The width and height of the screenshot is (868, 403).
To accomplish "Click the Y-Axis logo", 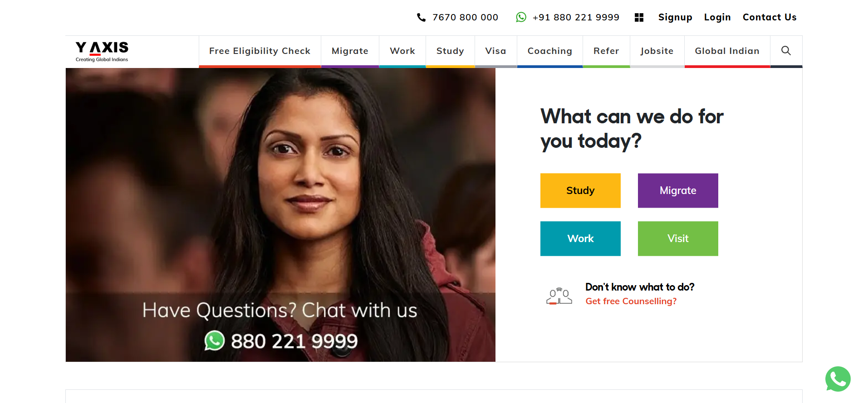I will tap(102, 52).
